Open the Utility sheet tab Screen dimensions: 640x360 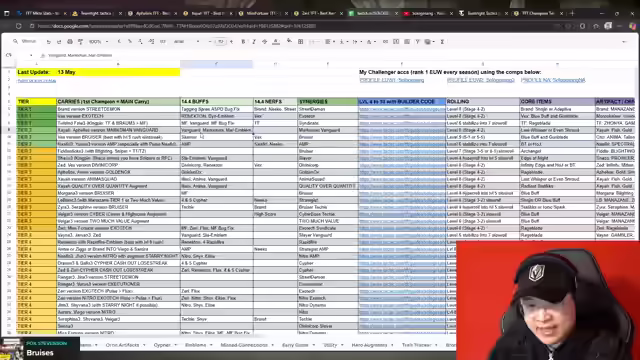click(x=330, y=345)
